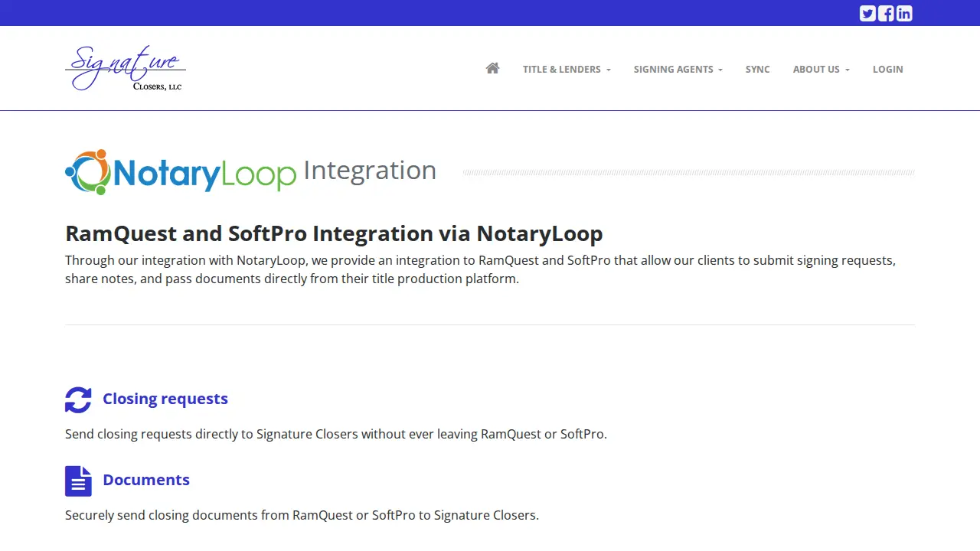Image resolution: width=980 pixels, height=551 pixels.
Task: Expand the About Us menu
Action: pos(822,69)
